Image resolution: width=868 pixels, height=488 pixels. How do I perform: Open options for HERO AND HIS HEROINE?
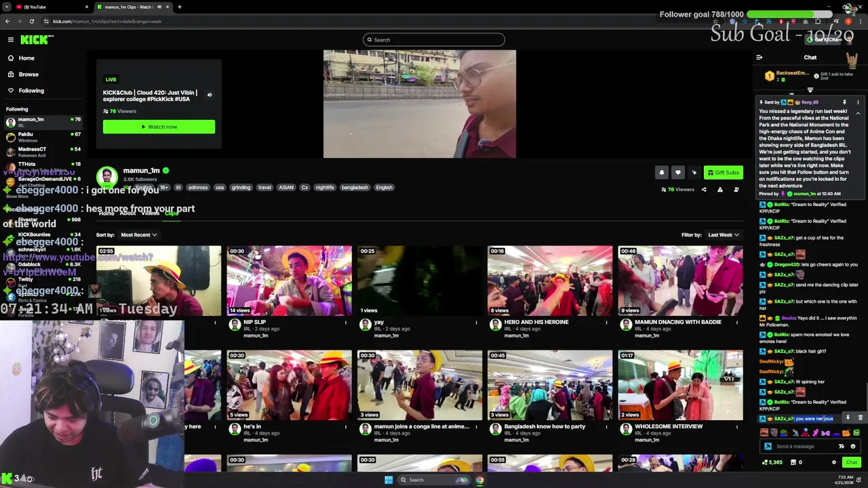point(606,323)
